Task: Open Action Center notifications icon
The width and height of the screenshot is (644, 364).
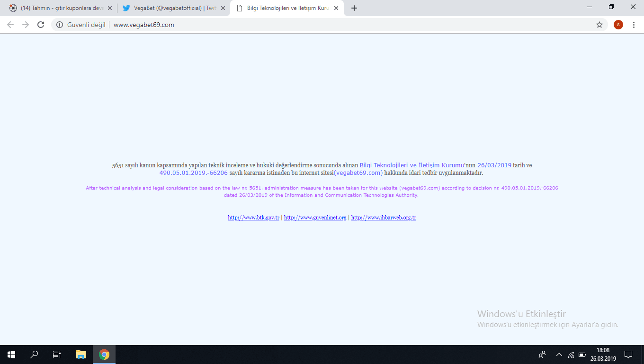Action: coord(628,355)
